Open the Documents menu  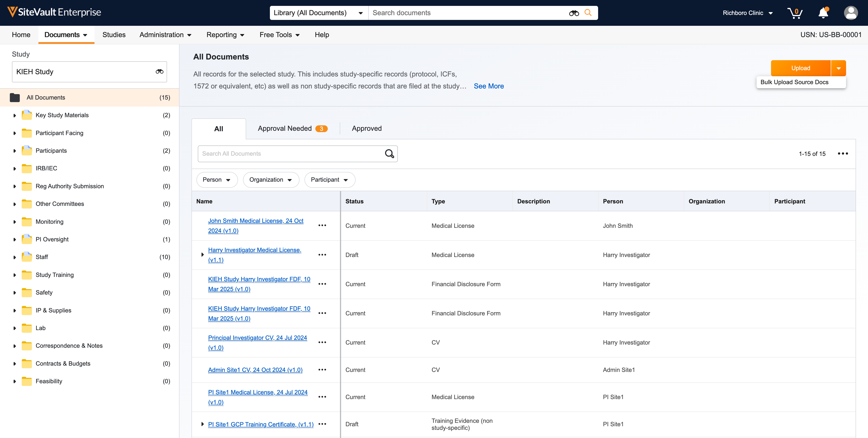pyautogui.click(x=66, y=35)
